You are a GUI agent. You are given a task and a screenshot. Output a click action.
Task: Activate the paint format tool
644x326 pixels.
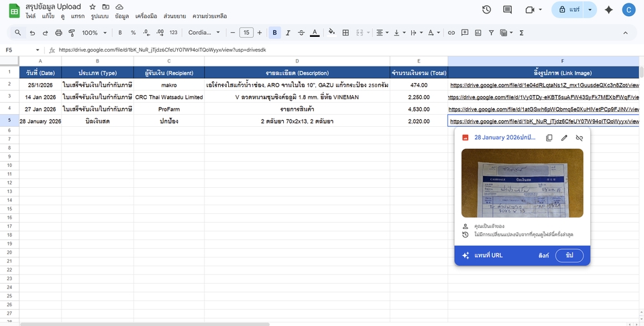point(72,33)
